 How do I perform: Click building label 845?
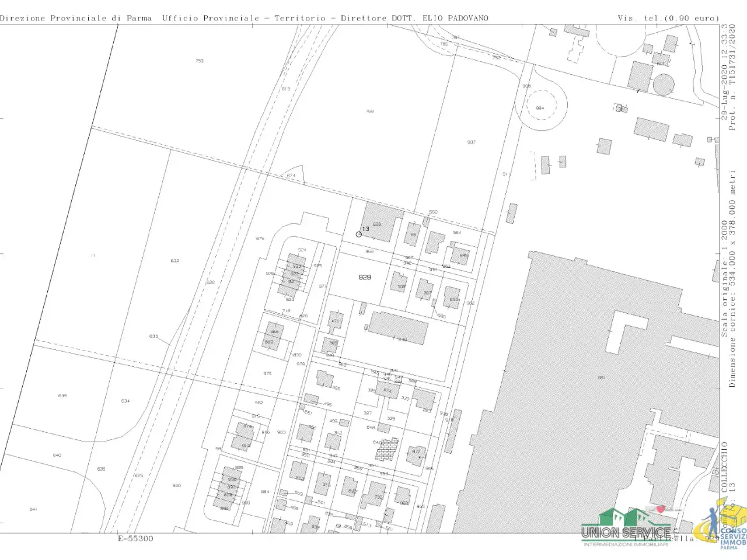464,256
